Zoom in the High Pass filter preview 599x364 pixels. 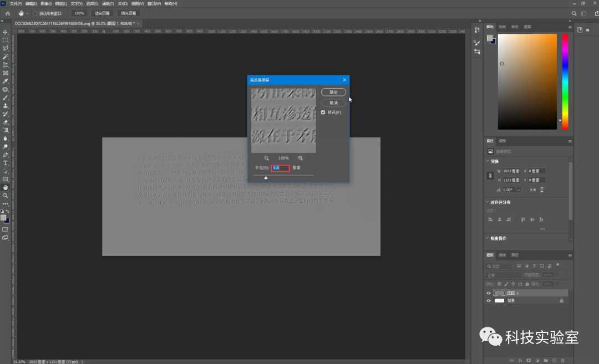(x=301, y=158)
